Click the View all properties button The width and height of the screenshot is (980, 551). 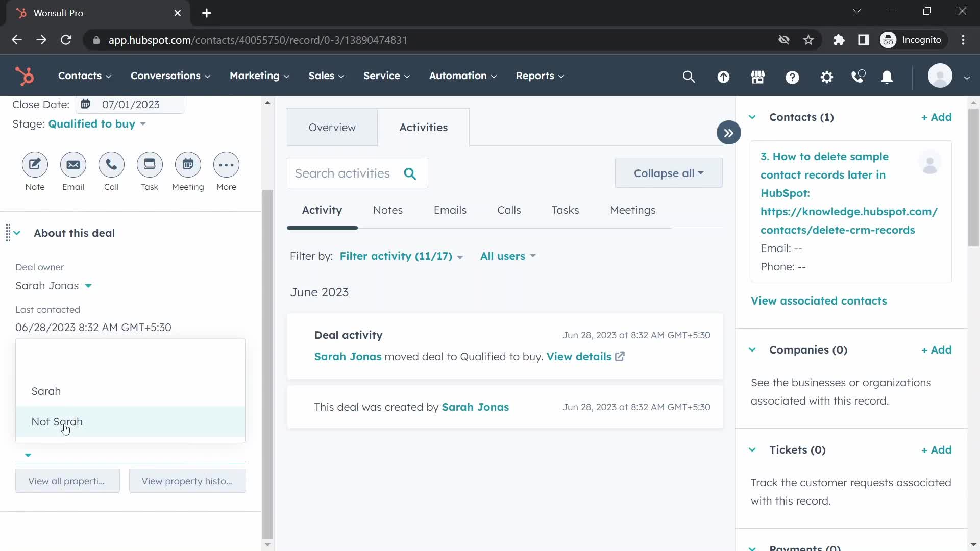pyautogui.click(x=67, y=481)
